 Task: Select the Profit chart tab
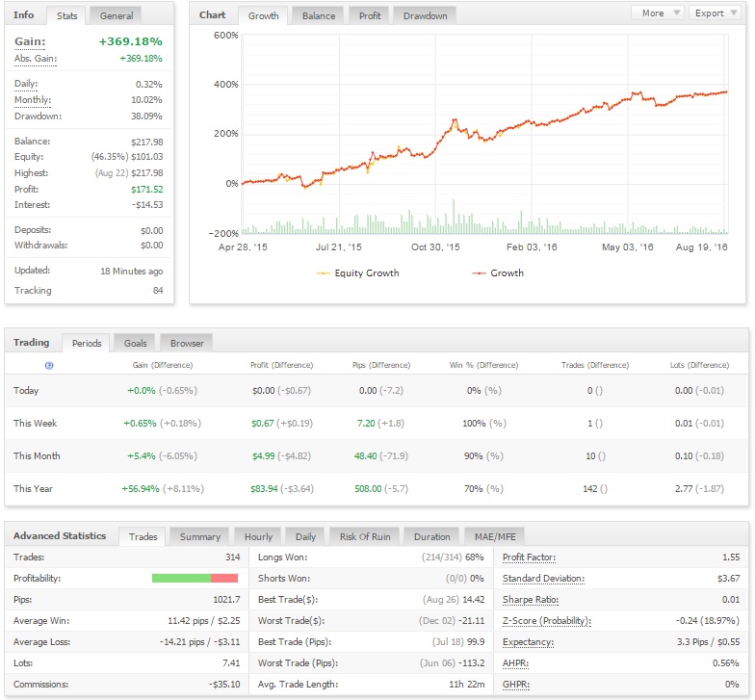coord(370,15)
